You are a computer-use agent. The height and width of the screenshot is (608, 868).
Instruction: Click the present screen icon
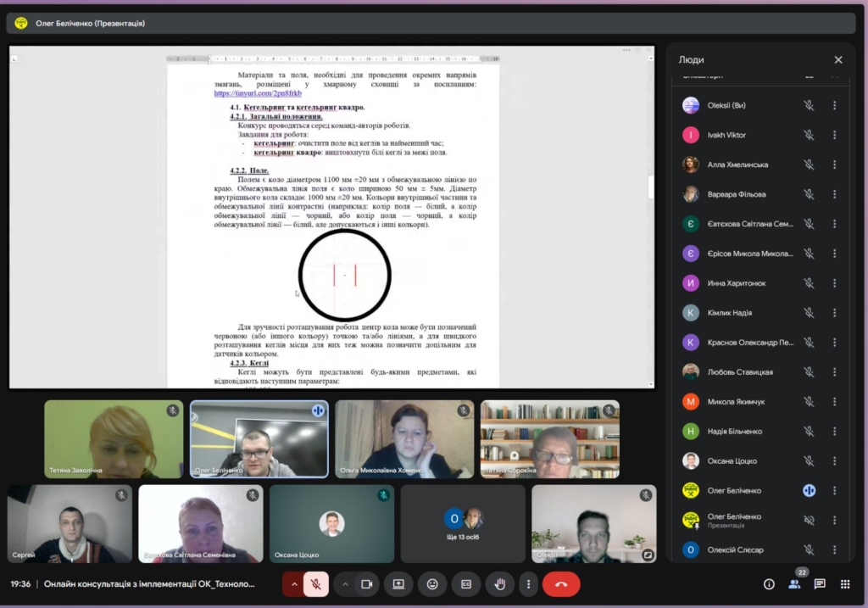point(398,584)
